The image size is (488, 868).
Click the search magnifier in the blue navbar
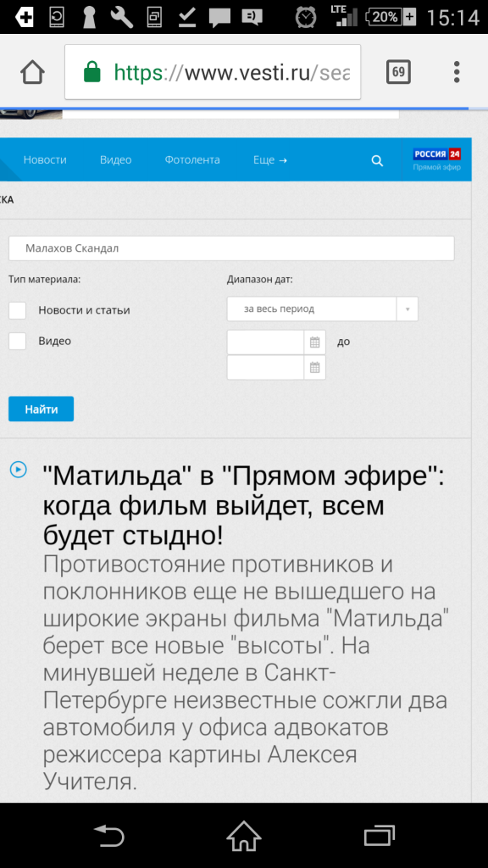coord(377,160)
